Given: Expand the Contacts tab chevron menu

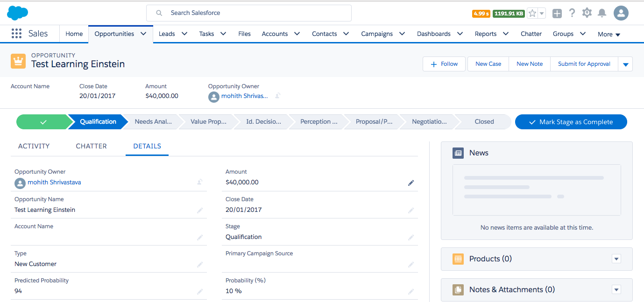Looking at the screenshot, I should 346,34.
